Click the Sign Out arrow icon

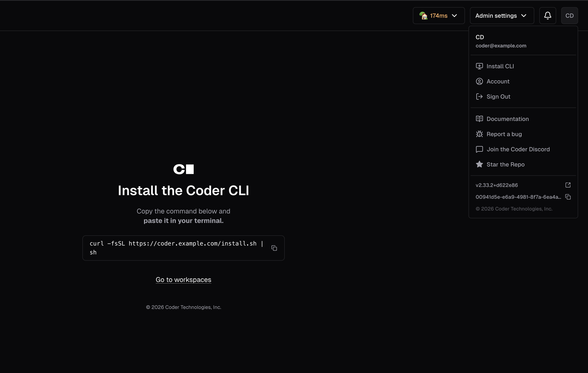tap(479, 97)
